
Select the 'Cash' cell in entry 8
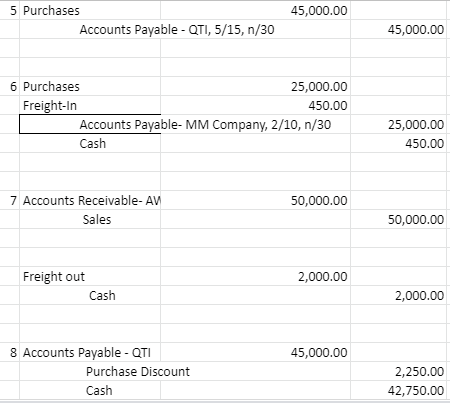pos(90,390)
